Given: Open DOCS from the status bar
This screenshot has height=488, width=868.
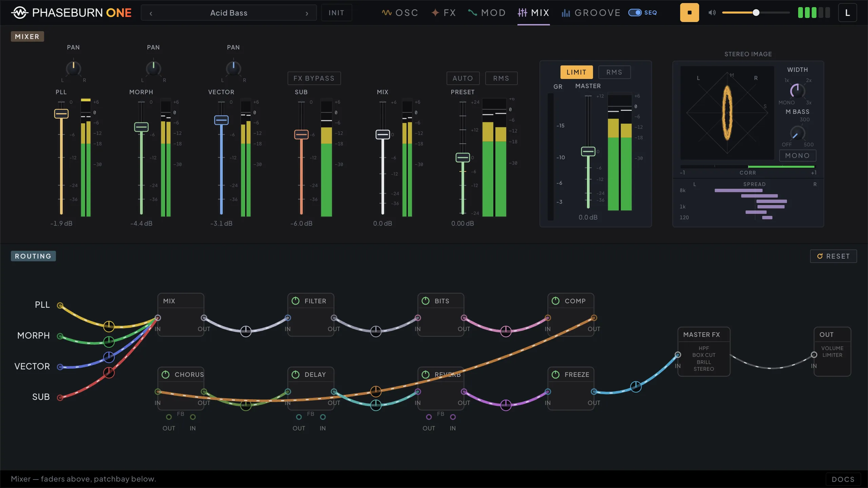Looking at the screenshot, I should click(843, 479).
